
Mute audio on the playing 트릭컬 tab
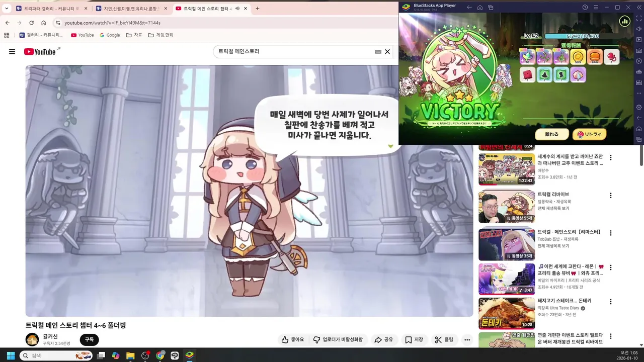[x=237, y=9]
